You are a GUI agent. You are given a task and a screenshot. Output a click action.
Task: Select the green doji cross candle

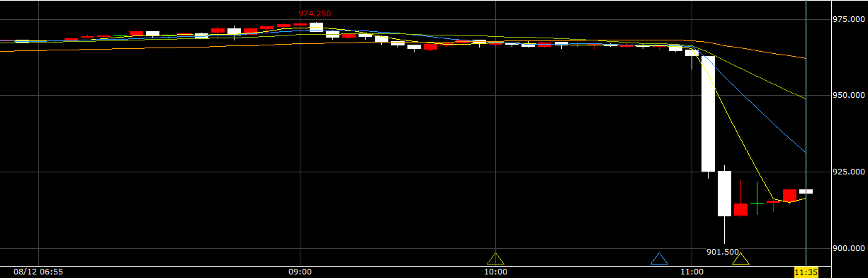pos(757,204)
